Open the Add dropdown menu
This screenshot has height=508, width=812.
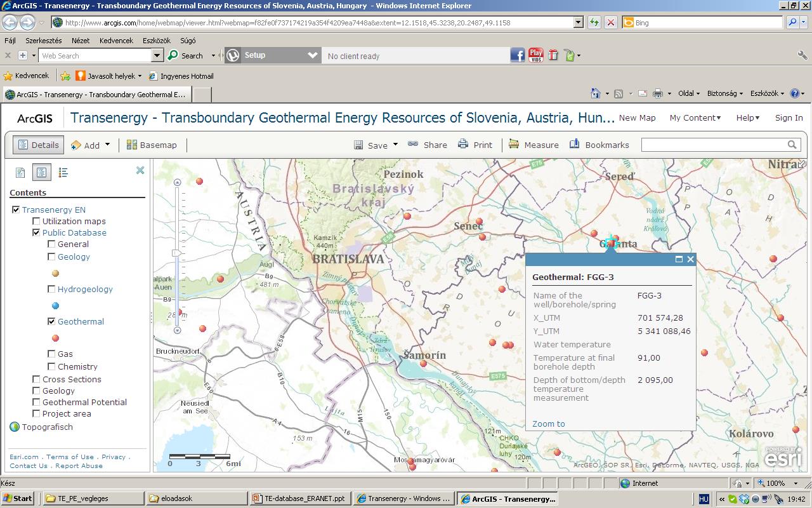[90, 145]
